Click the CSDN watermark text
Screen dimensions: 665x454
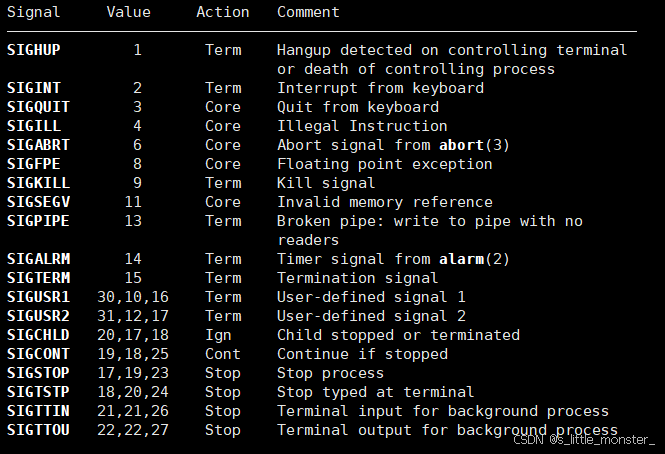[x=584, y=440]
